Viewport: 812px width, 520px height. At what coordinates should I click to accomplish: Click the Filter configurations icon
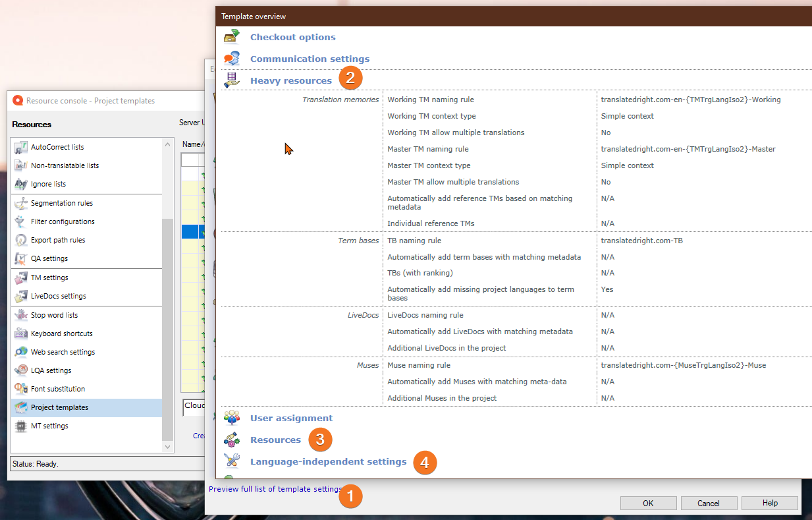(21, 221)
